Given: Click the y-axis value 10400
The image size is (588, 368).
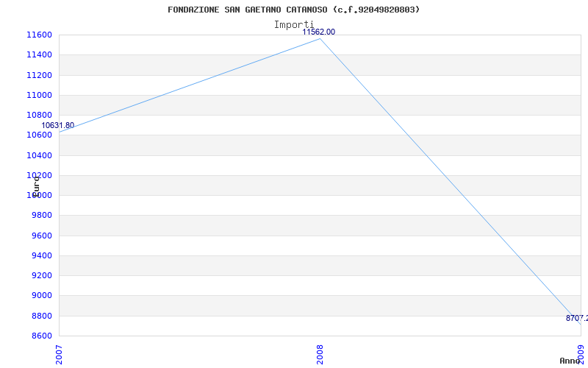Looking at the screenshot, I should (39, 155).
